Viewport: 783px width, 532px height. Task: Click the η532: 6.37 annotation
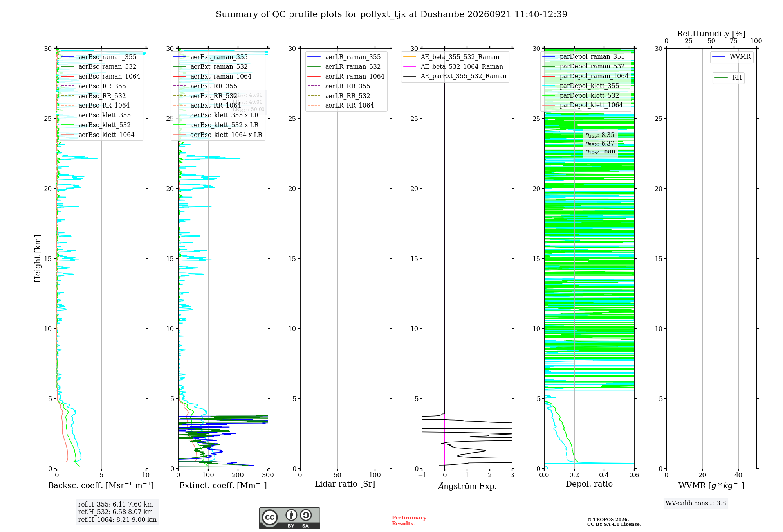600,144
